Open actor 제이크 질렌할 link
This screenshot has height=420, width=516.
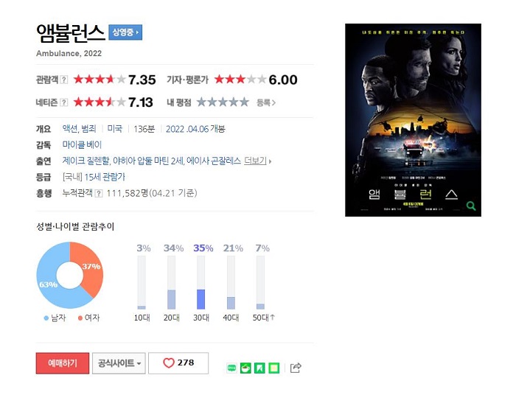pos(86,161)
